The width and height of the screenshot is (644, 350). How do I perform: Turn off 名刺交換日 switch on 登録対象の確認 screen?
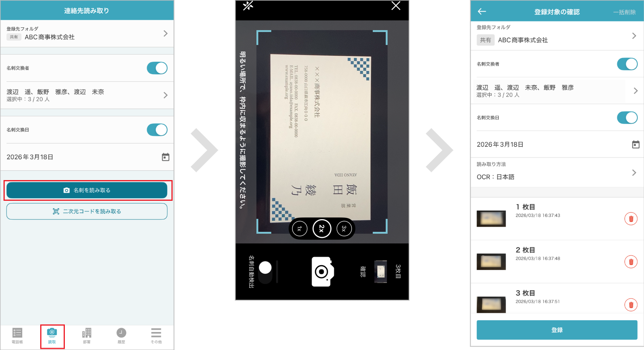pyautogui.click(x=627, y=118)
